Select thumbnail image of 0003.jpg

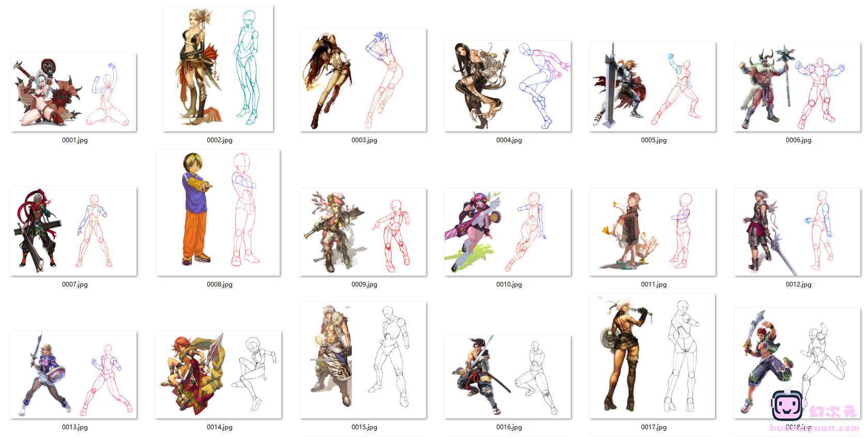(x=363, y=80)
